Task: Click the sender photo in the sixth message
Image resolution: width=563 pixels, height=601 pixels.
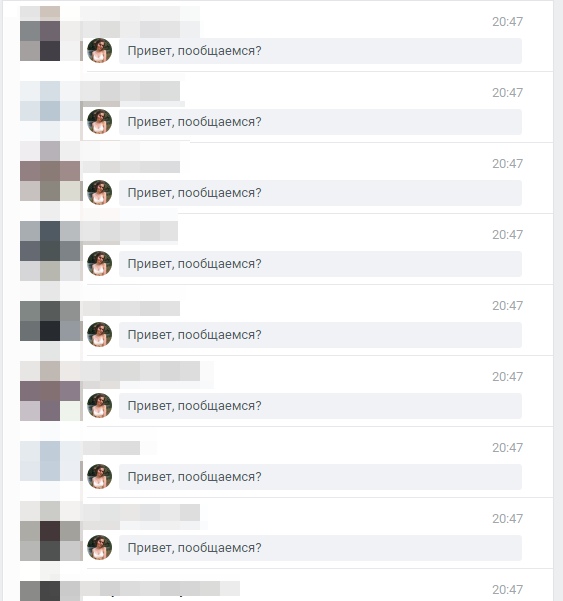Action: [x=100, y=406]
